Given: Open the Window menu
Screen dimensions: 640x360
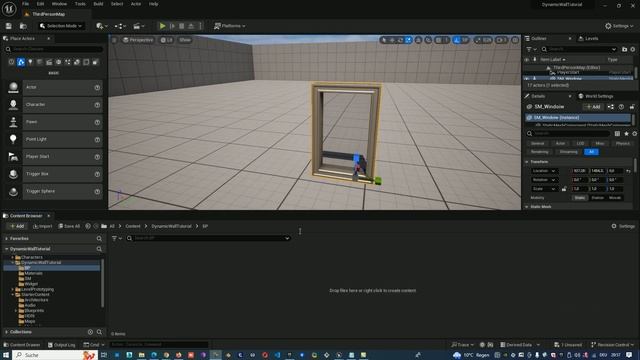Looking at the screenshot, I should [59, 4].
